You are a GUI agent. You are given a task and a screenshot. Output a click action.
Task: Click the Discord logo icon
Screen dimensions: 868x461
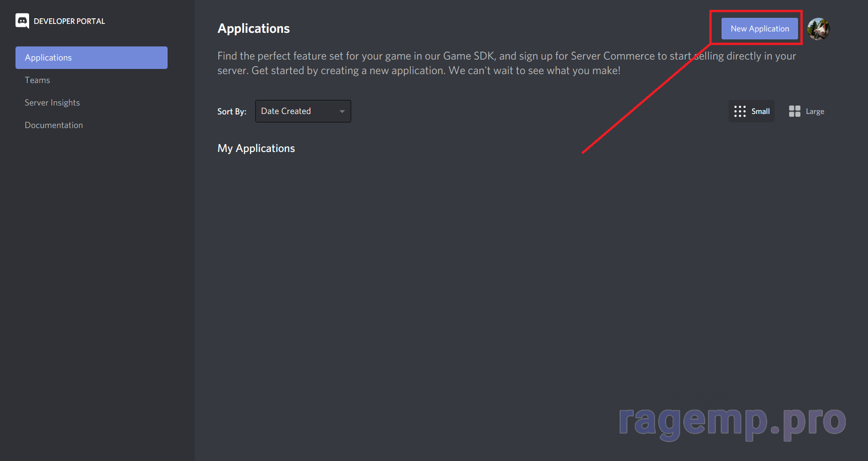coord(22,21)
